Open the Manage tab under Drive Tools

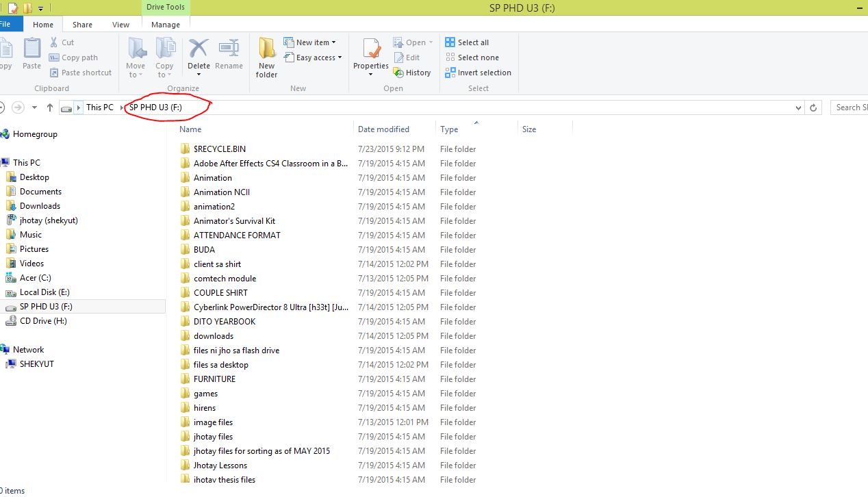pos(165,24)
